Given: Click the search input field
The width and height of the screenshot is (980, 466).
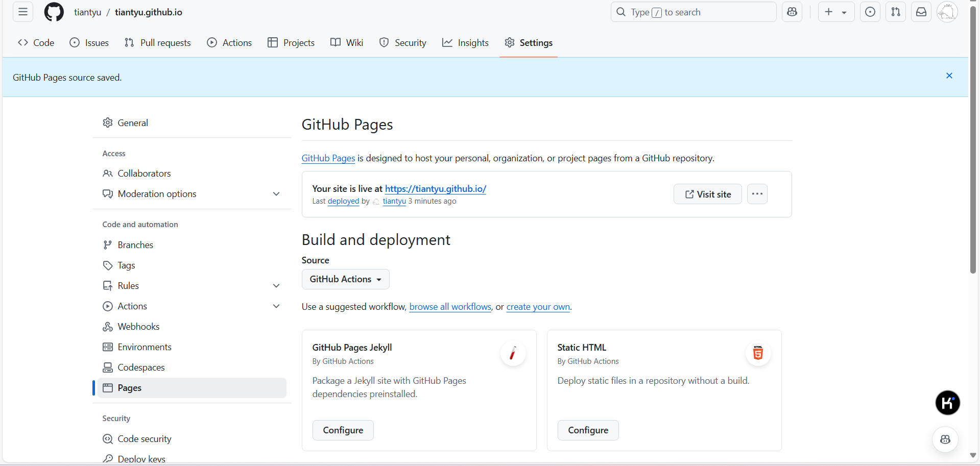Looking at the screenshot, I should tap(693, 12).
